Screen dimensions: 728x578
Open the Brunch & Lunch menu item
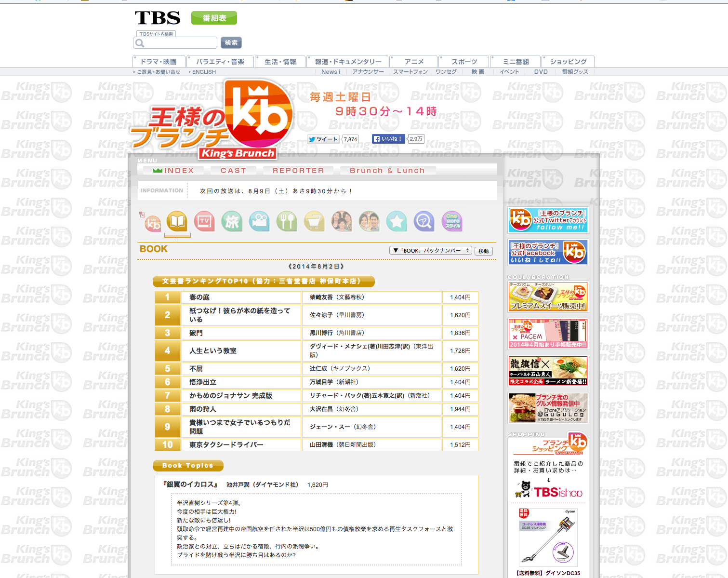pos(387,171)
